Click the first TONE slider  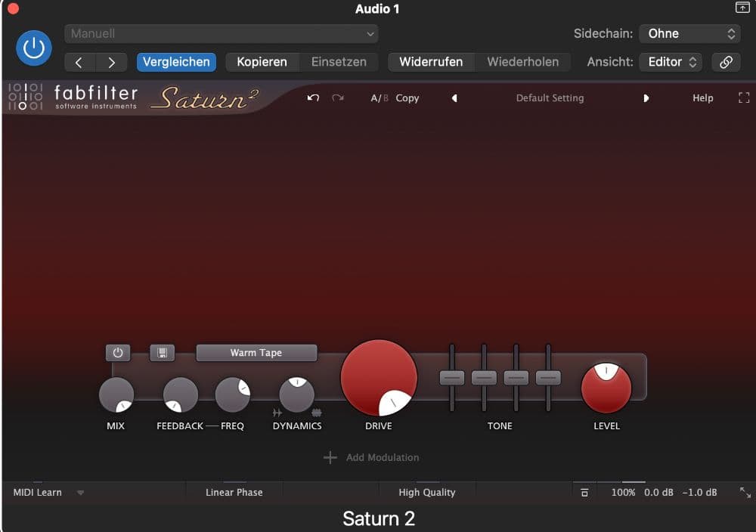click(452, 378)
